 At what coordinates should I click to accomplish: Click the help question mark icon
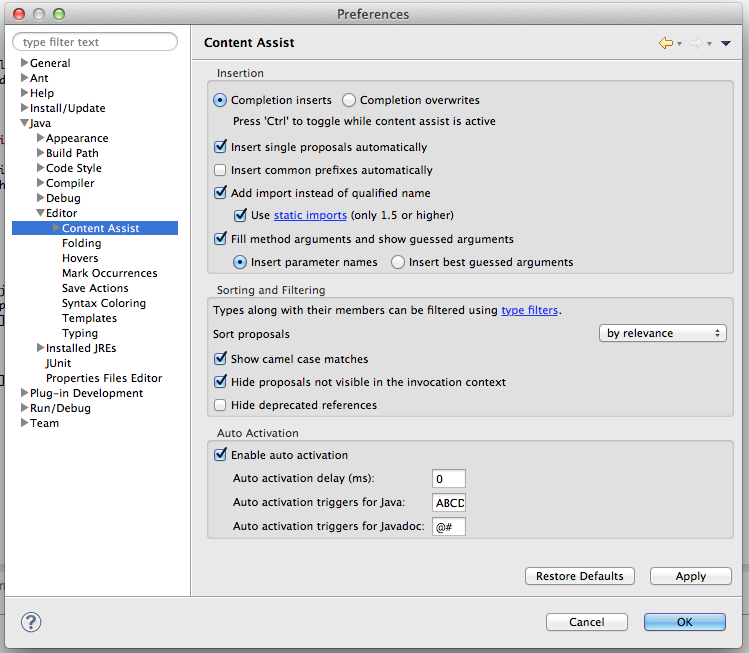pos(31,622)
